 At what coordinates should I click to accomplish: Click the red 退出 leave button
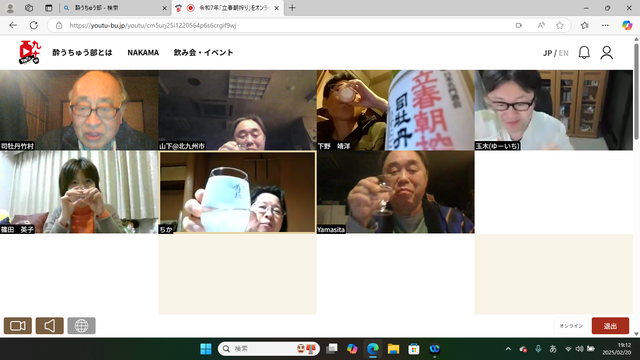(610, 326)
